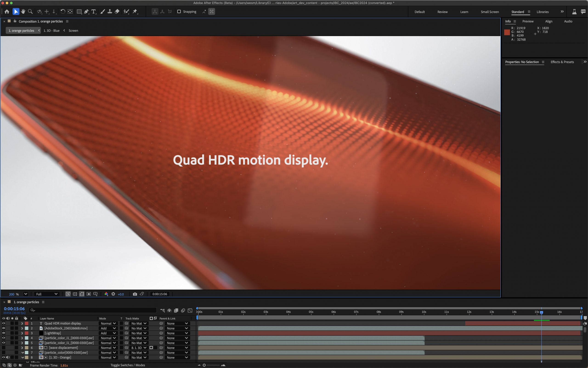Open blend mode dropdown for AdobeStock layer
Screen dimensions: 588x368
point(108,328)
